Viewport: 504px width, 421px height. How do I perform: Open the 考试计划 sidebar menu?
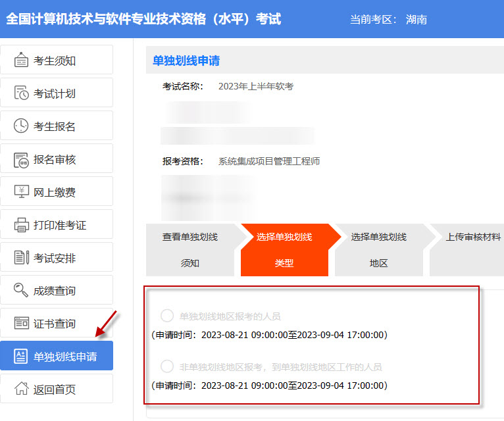click(x=57, y=93)
